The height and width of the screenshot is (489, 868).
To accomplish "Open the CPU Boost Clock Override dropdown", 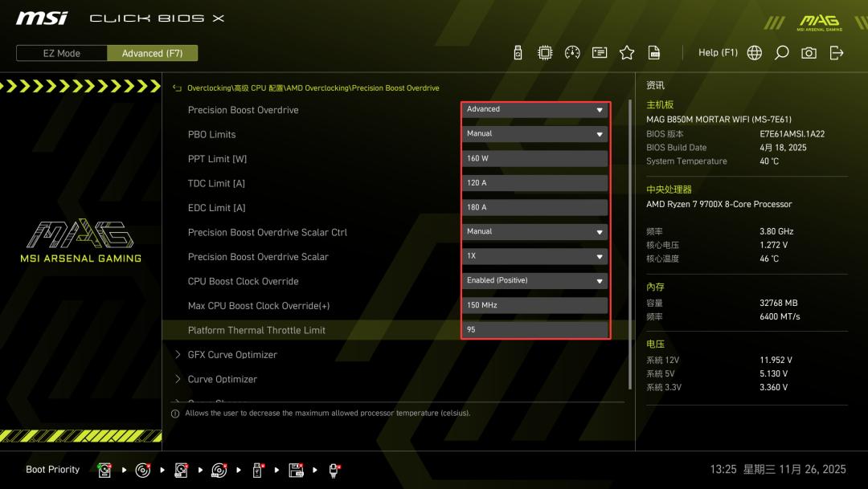I will pyautogui.click(x=535, y=281).
